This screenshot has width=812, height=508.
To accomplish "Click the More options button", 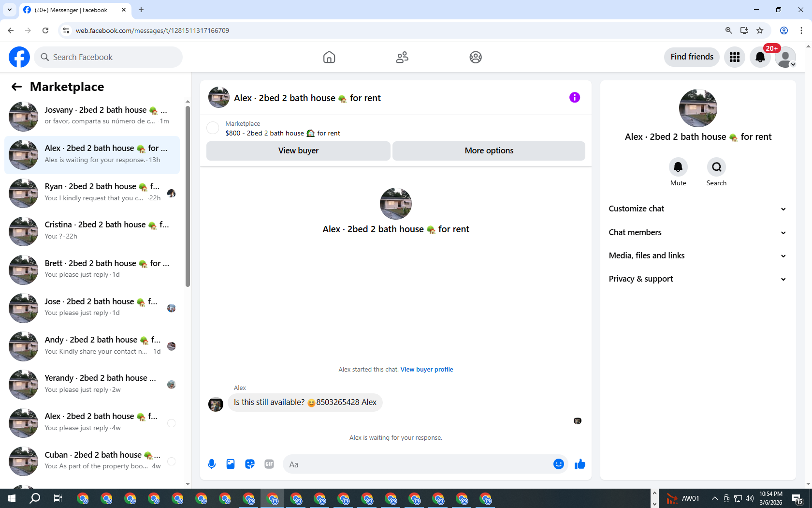I will (x=489, y=150).
